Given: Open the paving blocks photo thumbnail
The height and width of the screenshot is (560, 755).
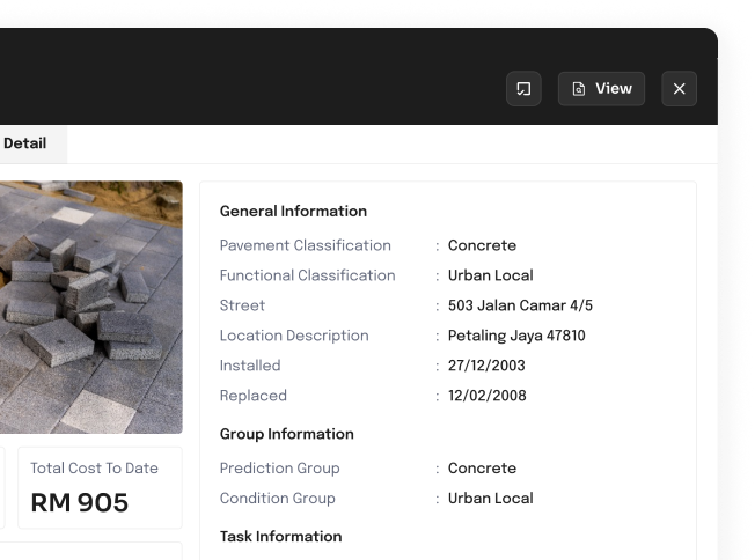Looking at the screenshot, I should (91, 307).
